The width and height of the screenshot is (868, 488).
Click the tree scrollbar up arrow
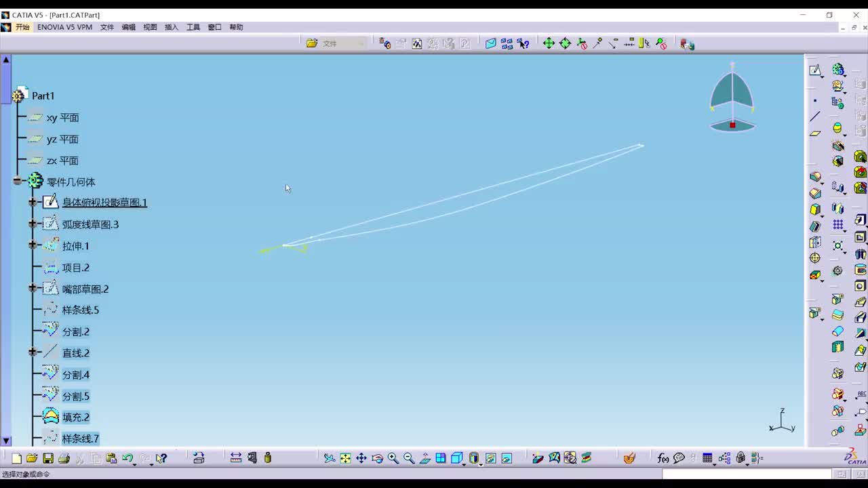(x=6, y=60)
